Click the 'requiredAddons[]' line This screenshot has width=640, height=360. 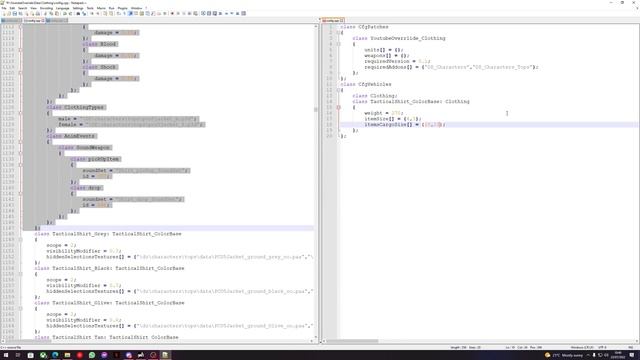click(451, 67)
